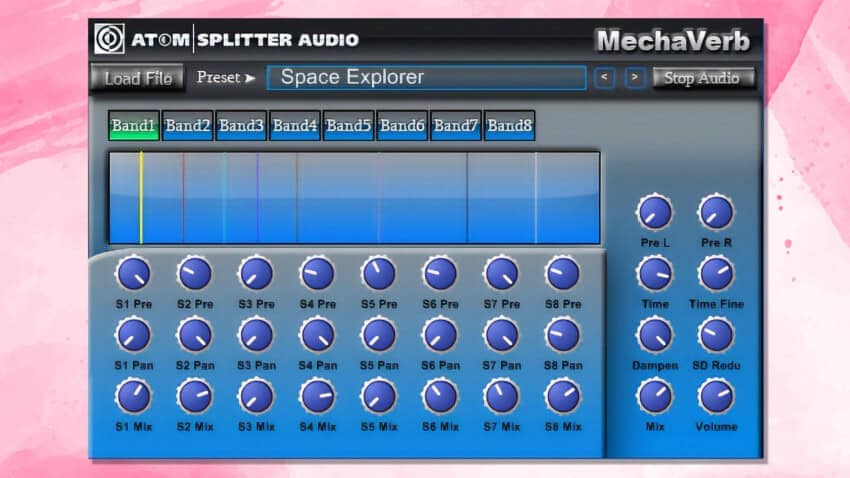The image size is (850, 478).
Task: Click the S3 Pan knob
Action: click(256, 335)
